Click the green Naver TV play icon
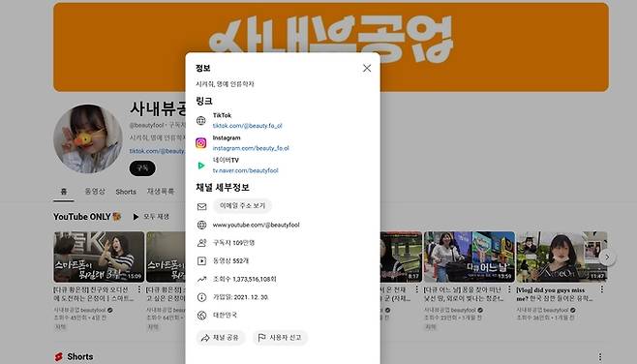The image size is (637, 364). coord(201,166)
